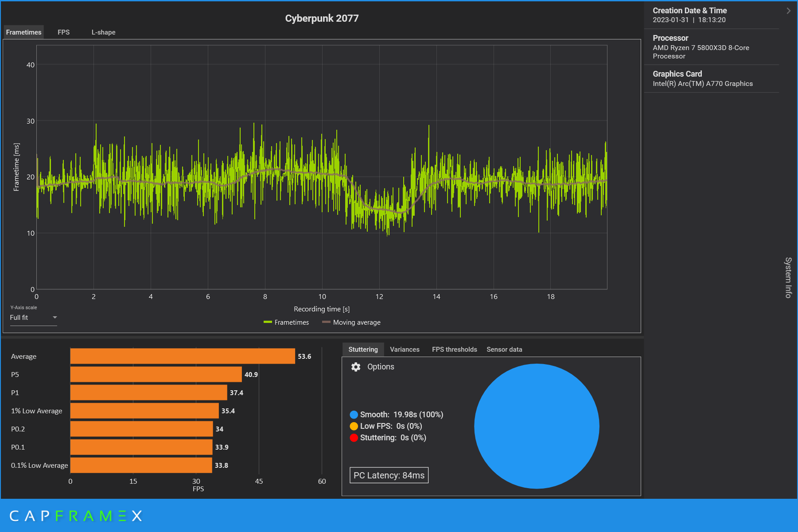Open the Sensor data tab
Viewport: 798px width, 532px height.
pos(504,349)
